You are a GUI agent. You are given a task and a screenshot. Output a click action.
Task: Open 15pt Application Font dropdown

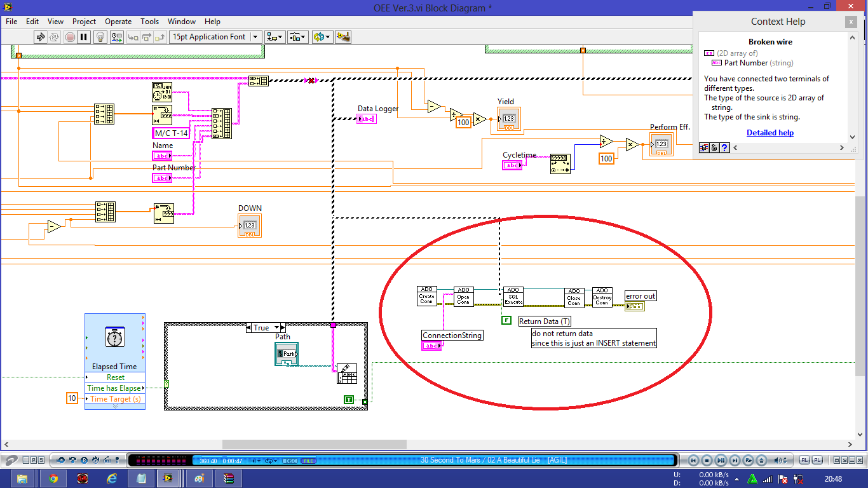[216, 37]
